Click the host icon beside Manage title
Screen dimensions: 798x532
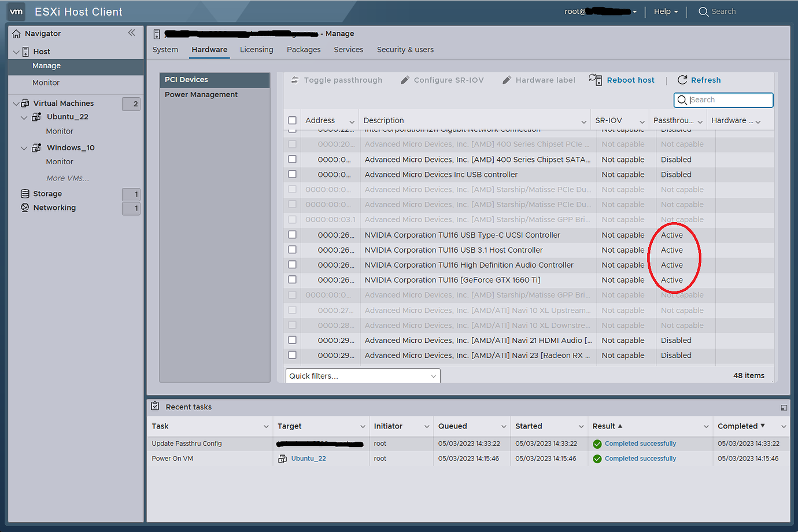pyautogui.click(x=157, y=34)
